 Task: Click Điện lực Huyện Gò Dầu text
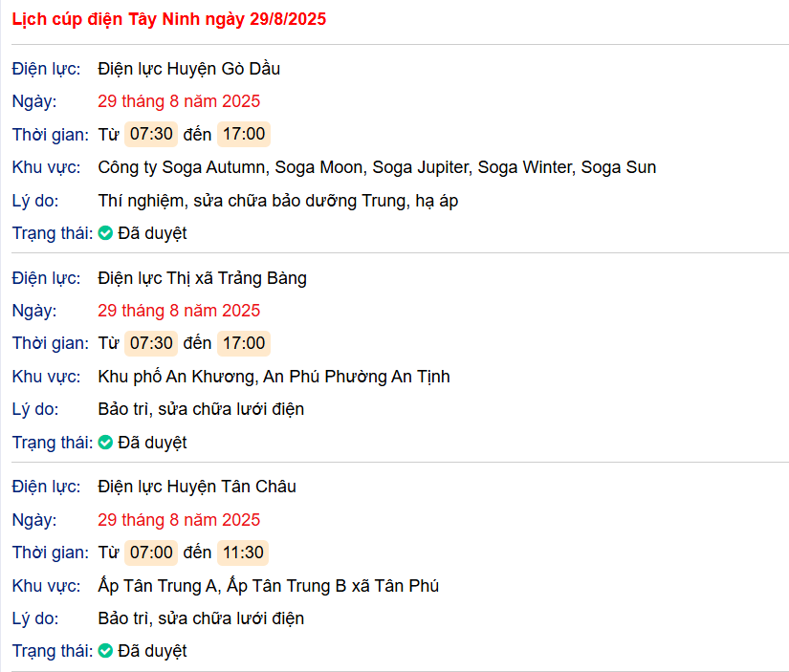coord(189,69)
